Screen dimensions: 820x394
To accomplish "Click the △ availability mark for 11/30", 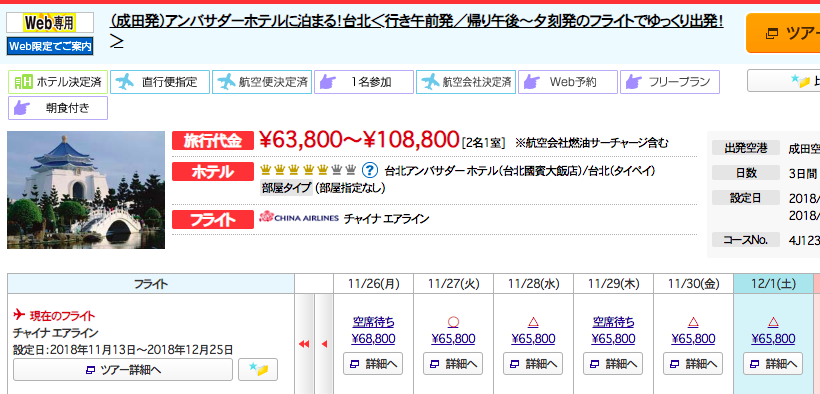I will (693, 321).
